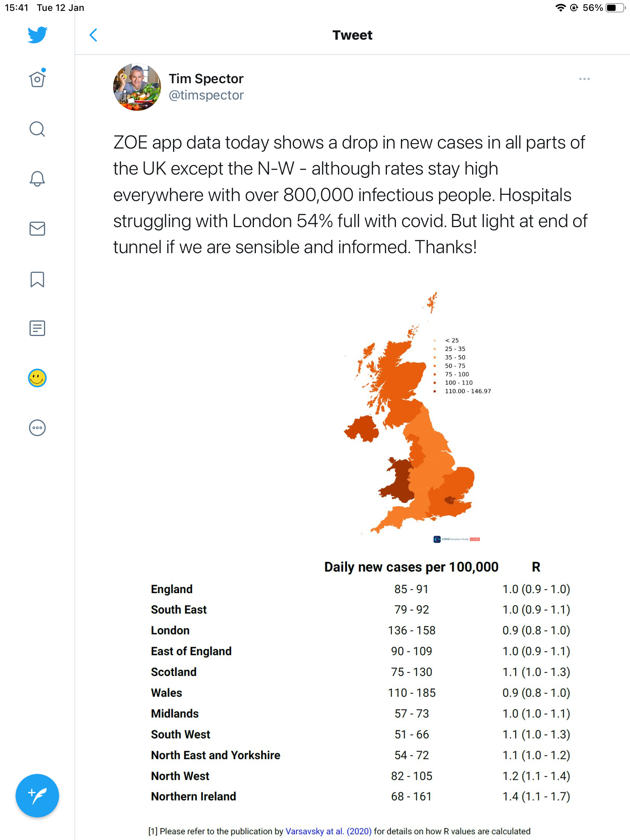Open the Bookmarks icon
Viewport: 630px width, 840px height.
(37, 279)
